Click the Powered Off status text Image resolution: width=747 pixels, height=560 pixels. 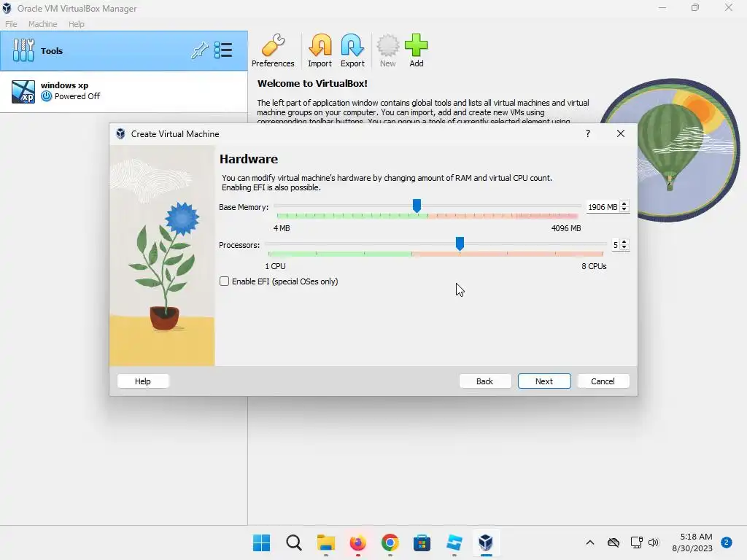pos(77,96)
